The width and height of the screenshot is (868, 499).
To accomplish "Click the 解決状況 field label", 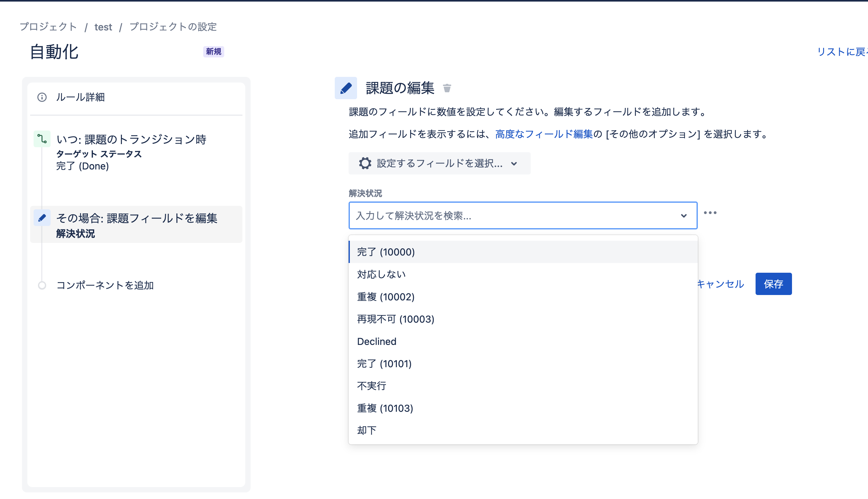I will (365, 193).
